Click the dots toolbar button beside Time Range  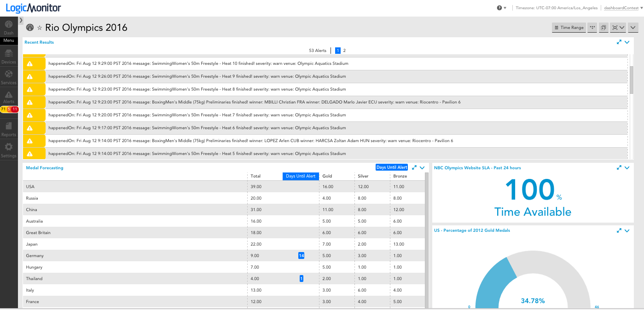[x=592, y=28]
